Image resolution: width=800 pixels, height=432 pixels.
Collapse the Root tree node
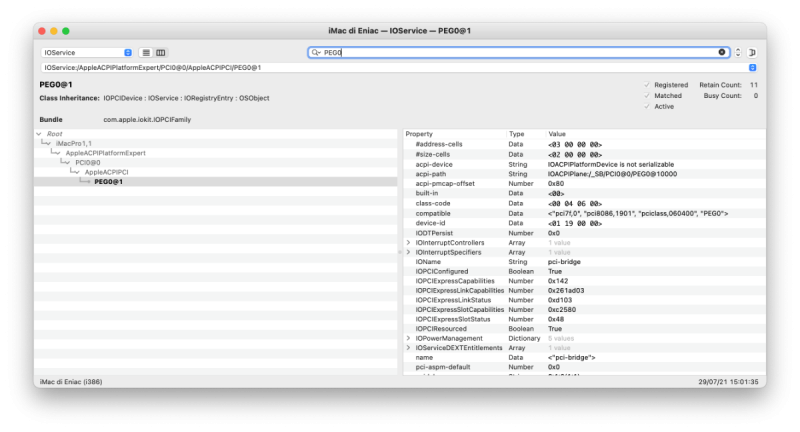[39, 133]
